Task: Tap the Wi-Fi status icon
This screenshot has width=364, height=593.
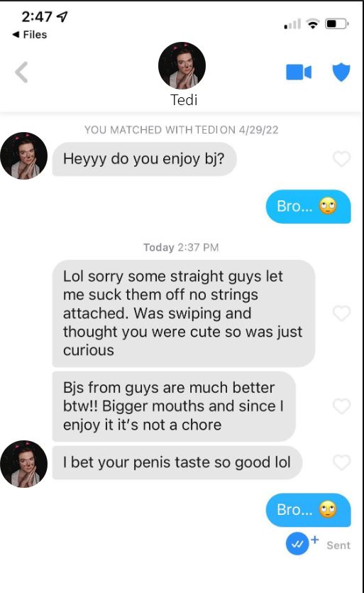Action: point(313,24)
